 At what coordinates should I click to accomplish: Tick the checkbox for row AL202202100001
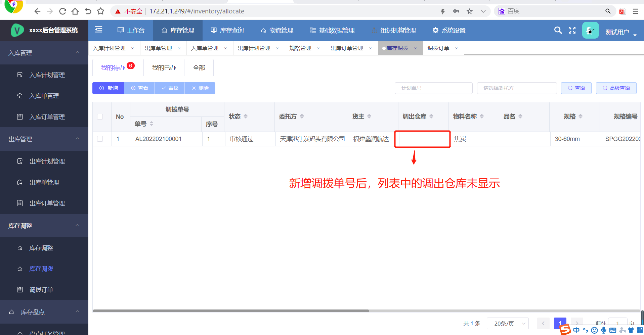tap(100, 139)
